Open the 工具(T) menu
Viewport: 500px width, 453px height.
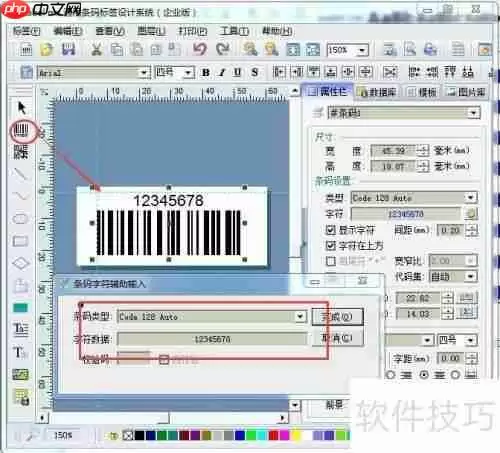(x=234, y=31)
